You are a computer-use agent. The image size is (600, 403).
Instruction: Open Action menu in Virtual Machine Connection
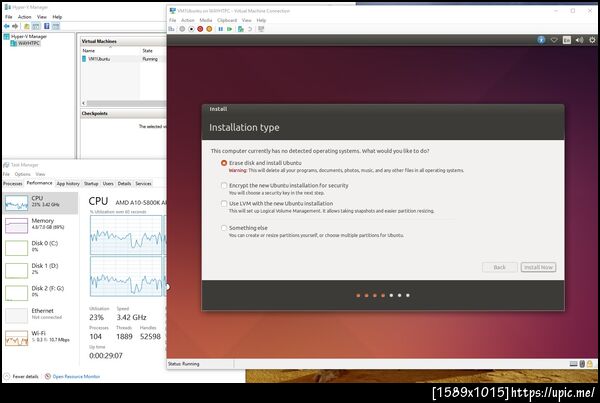coord(188,20)
